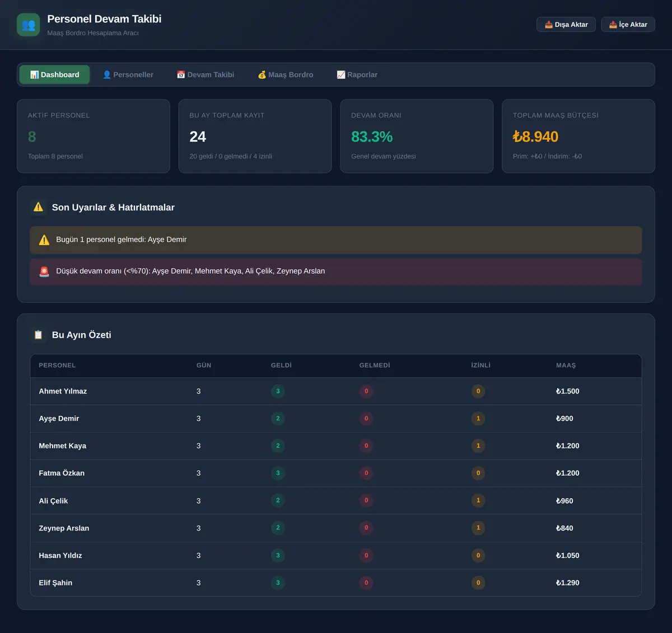Click the Maaş column header
The width and height of the screenshot is (672, 633).
566,365
